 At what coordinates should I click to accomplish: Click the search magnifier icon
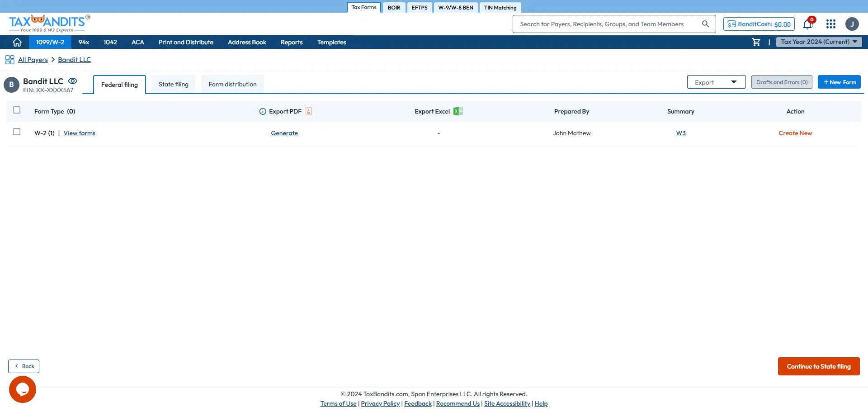(705, 24)
